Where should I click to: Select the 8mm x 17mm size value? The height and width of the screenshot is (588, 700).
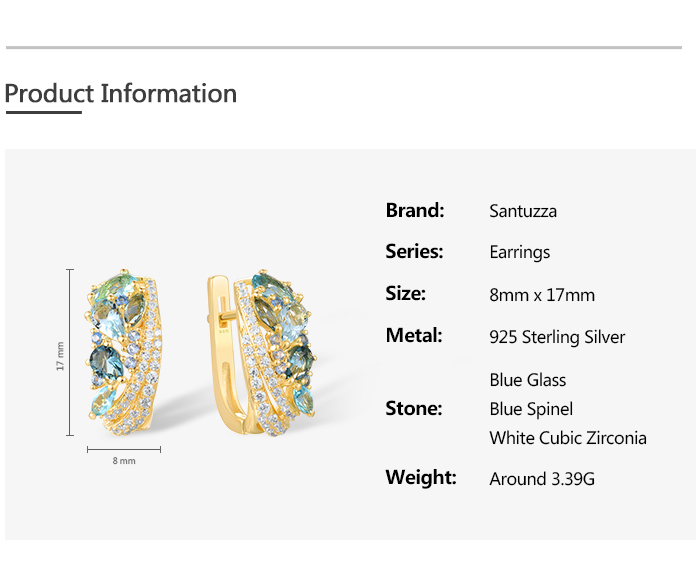tap(541, 295)
